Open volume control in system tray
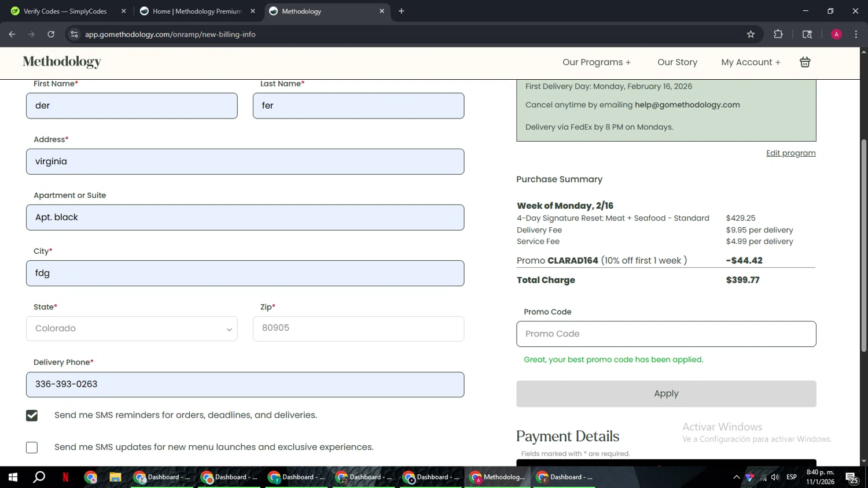 pyautogui.click(x=775, y=477)
